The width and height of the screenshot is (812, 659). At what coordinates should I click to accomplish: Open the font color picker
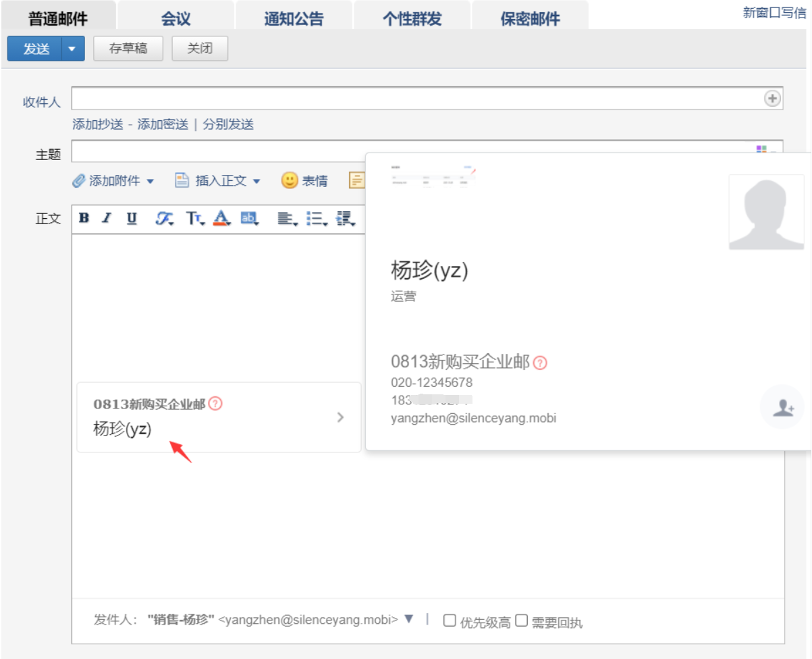(x=222, y=218)
